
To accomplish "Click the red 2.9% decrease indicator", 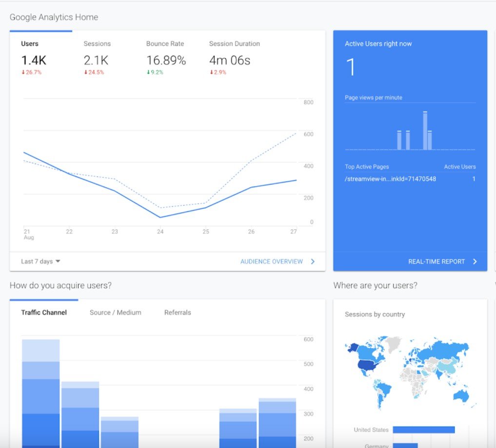I will pos(218,72).
